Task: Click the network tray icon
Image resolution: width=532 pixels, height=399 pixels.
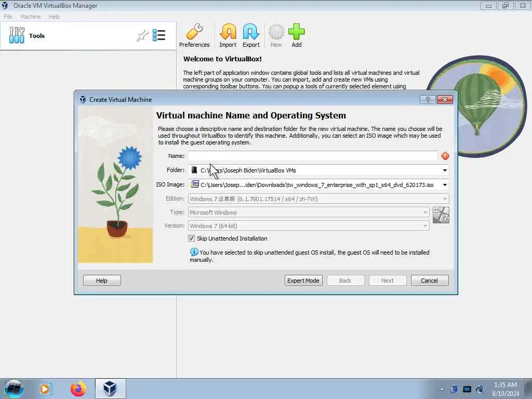Action: 467,389
